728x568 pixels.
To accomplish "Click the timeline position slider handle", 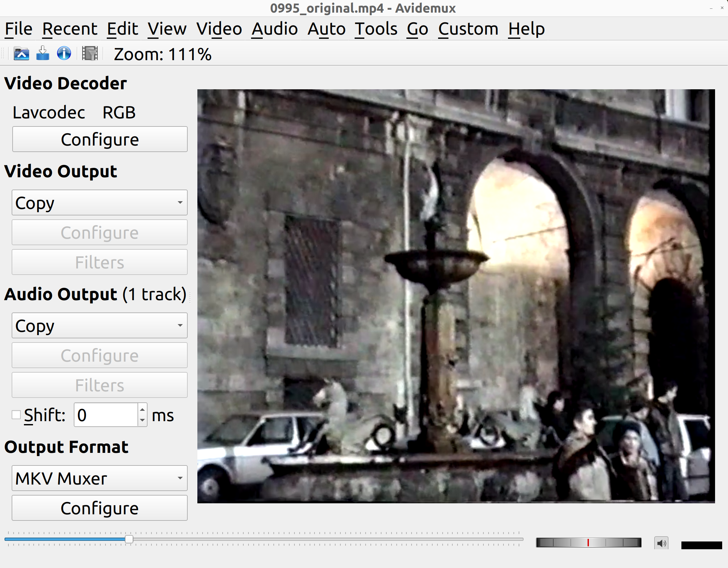I will [x=129, y=539].
